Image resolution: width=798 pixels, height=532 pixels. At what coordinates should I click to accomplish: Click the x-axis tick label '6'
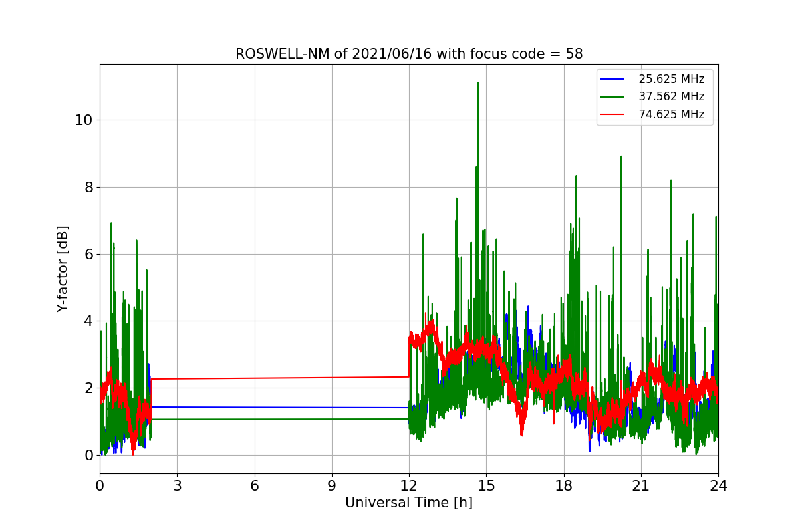coord(254,486)
